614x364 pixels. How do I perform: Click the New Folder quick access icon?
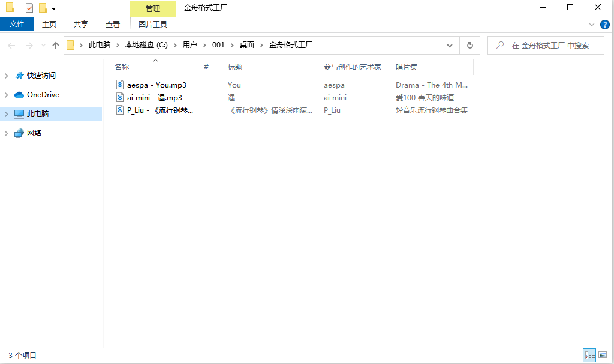[x=43, y=7]
